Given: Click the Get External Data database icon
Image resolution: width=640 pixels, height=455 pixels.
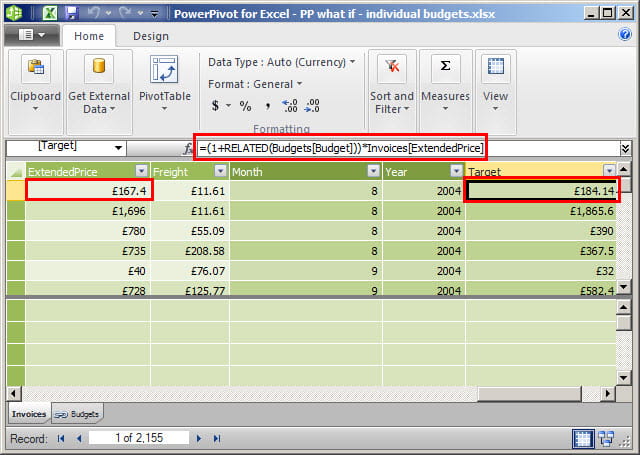Looking at the screenshot, I should (x=99, y=67).
